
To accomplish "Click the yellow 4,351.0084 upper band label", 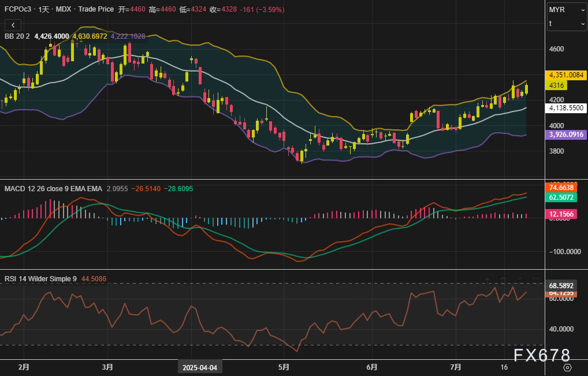I will [x=566, y=75].
